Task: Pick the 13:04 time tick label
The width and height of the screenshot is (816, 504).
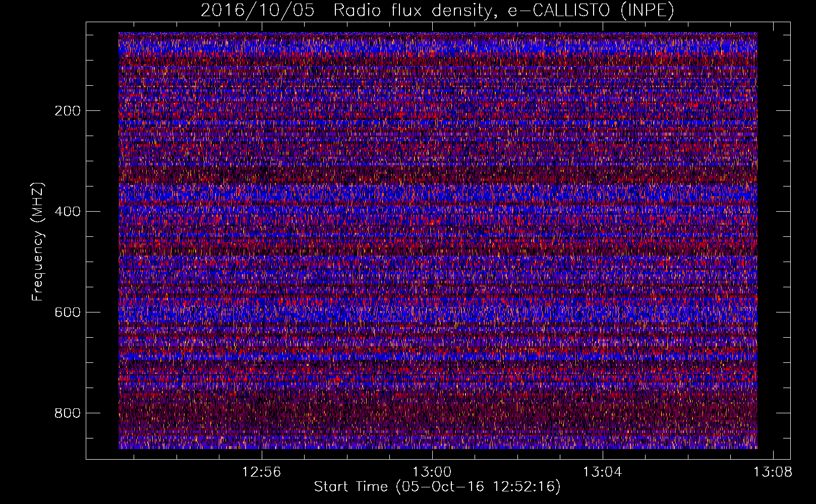Action: (x=603, y=472)
